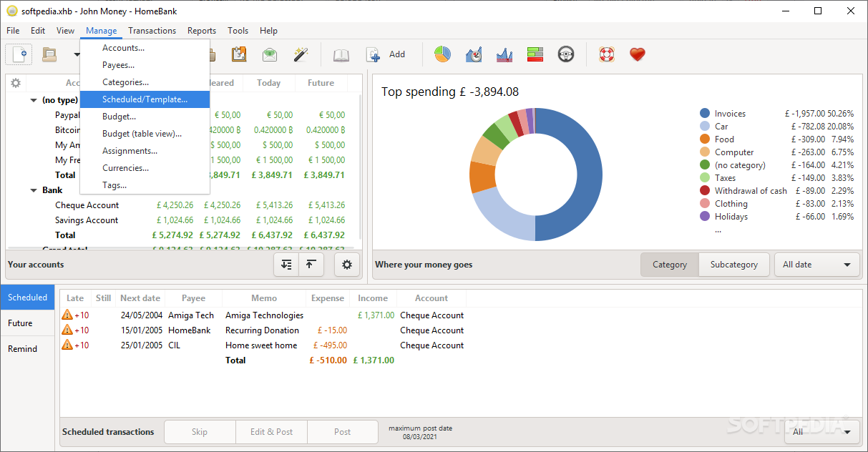
Task: Click the gear button in Your accounts bar
Action: (x=347, y=265)
